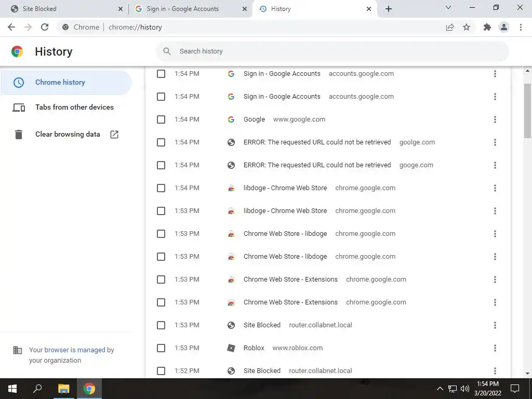The width and height of the screenshot is (532, 399).
Task: Select the History tab
Action: click(x=314, y=9)
